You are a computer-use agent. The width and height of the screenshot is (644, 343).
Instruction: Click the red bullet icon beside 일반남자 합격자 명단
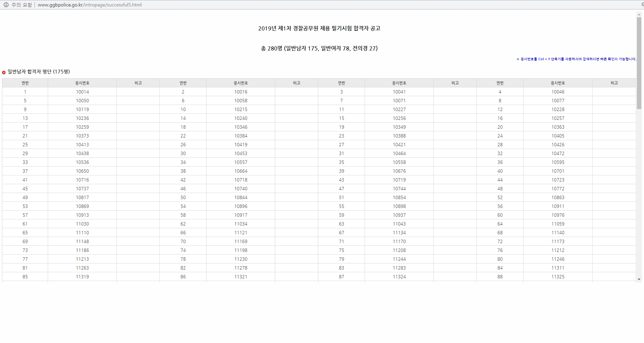pos(4,72)
